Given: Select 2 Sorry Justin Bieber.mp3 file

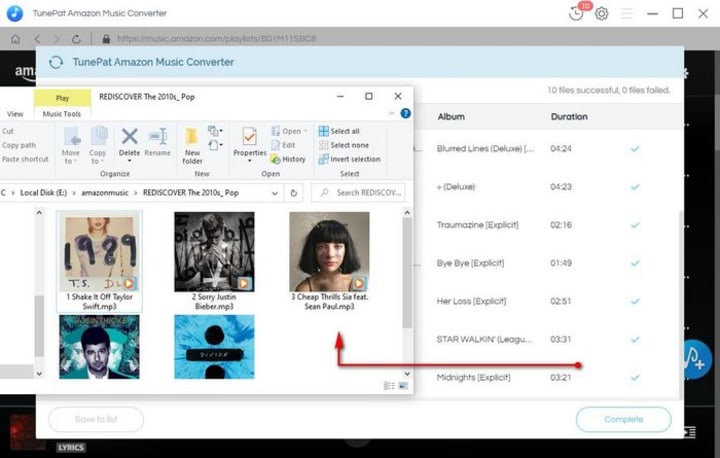Looking at the screenshot, I should 214,261.
